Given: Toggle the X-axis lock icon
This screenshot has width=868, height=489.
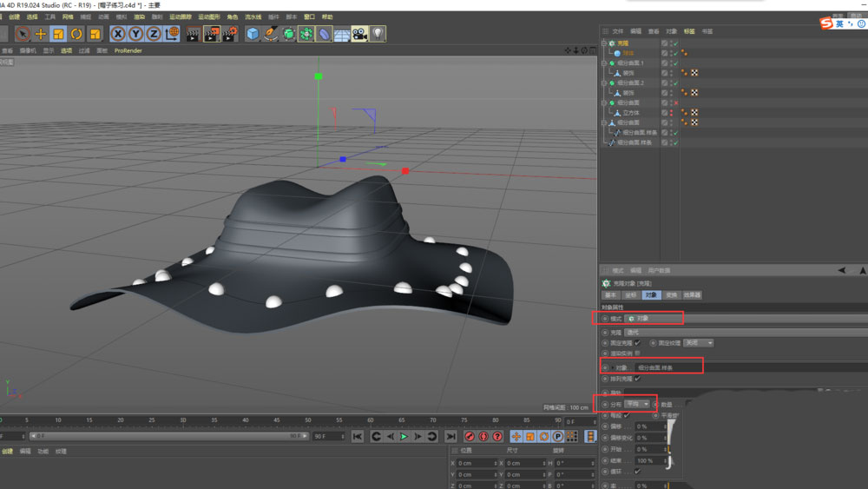Looking at the screenshot, I should click(118, 34).
